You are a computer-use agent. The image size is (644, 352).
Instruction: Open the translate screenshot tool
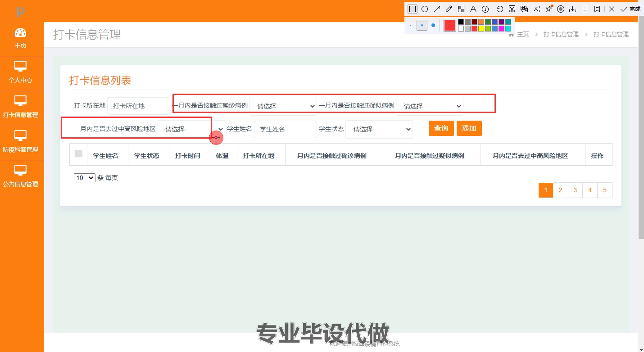pyautogui.click(x=524, y=9)
